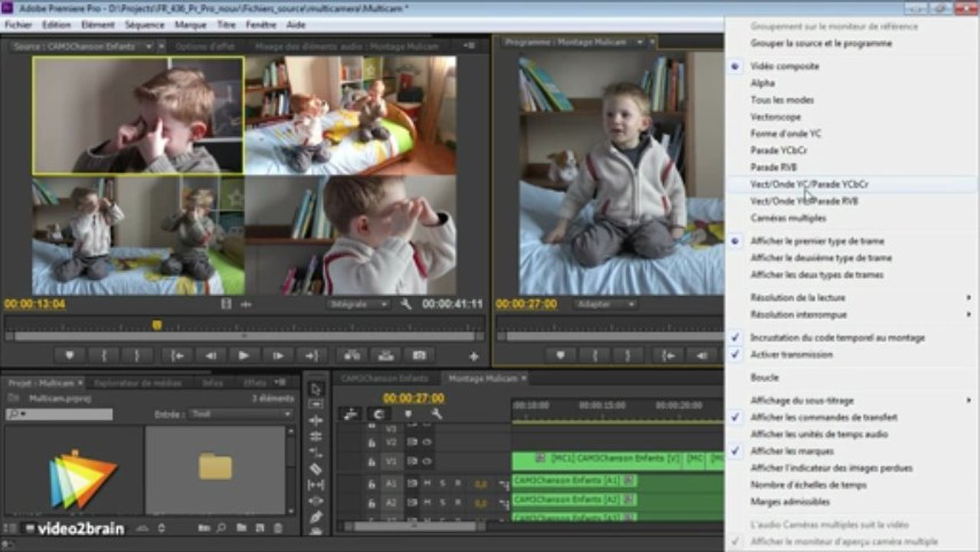This screenshot has width=980, height=552.
Task: Mark Out point in Source monitor
Action: pos(137,356)
